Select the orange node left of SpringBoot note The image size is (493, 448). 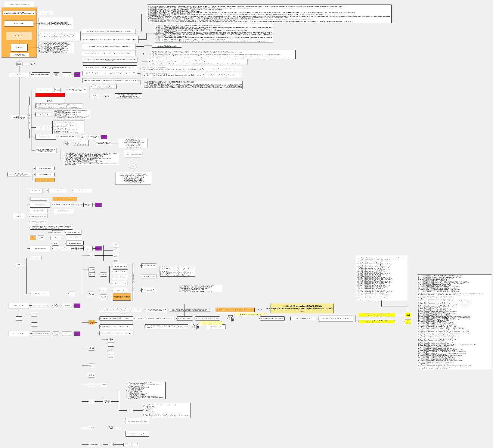[x=235, y=310]
